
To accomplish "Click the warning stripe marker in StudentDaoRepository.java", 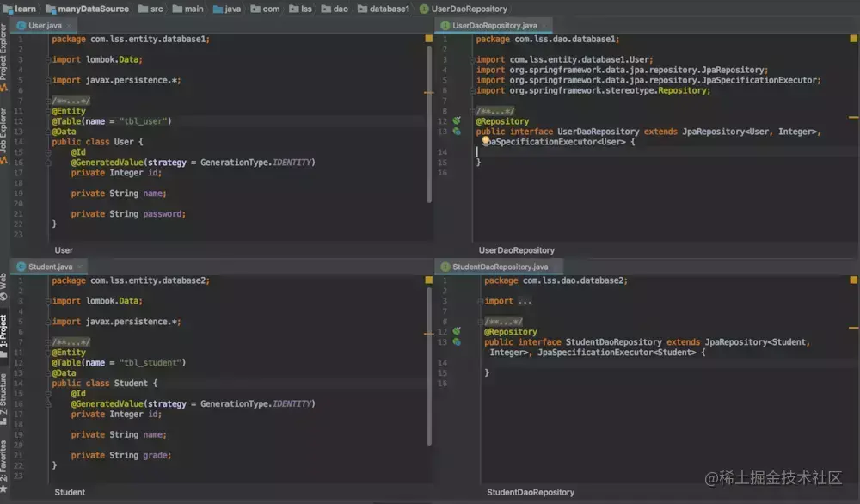I will [853, 328].
